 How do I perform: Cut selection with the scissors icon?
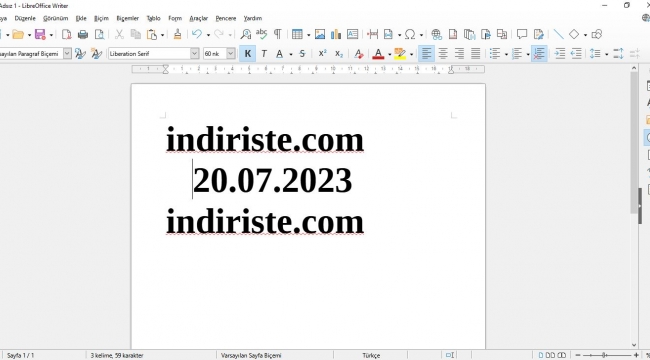click(119, 34)
